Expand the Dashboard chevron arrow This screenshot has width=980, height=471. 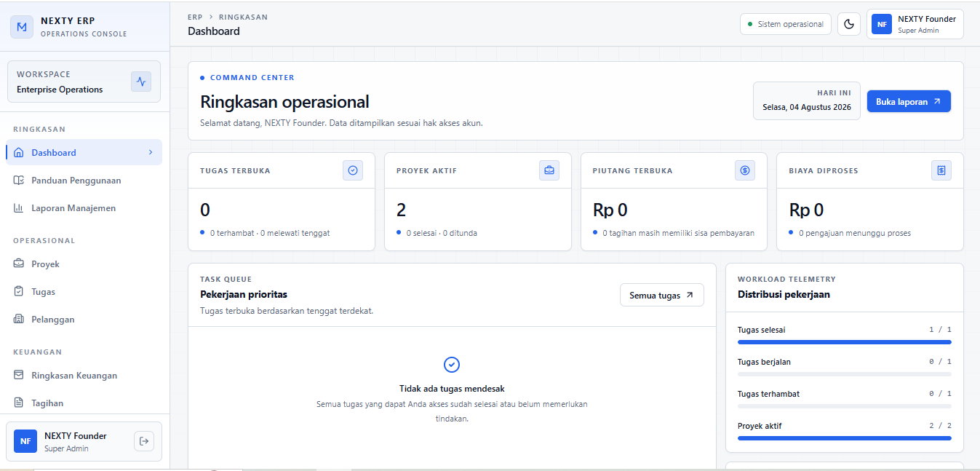pos(151,153)
